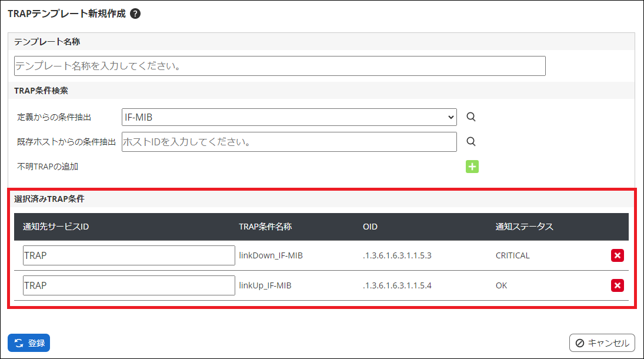This screenshot has height=359, width=644.
Task: Expand the IF-MIB definition dropdown
Action: 289,117
